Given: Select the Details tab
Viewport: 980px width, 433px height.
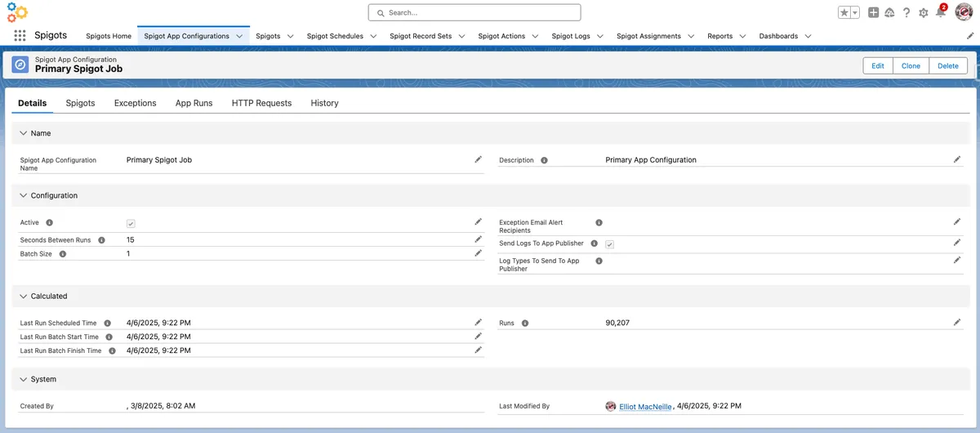Looking at the screenshot, I should (33, 103).
